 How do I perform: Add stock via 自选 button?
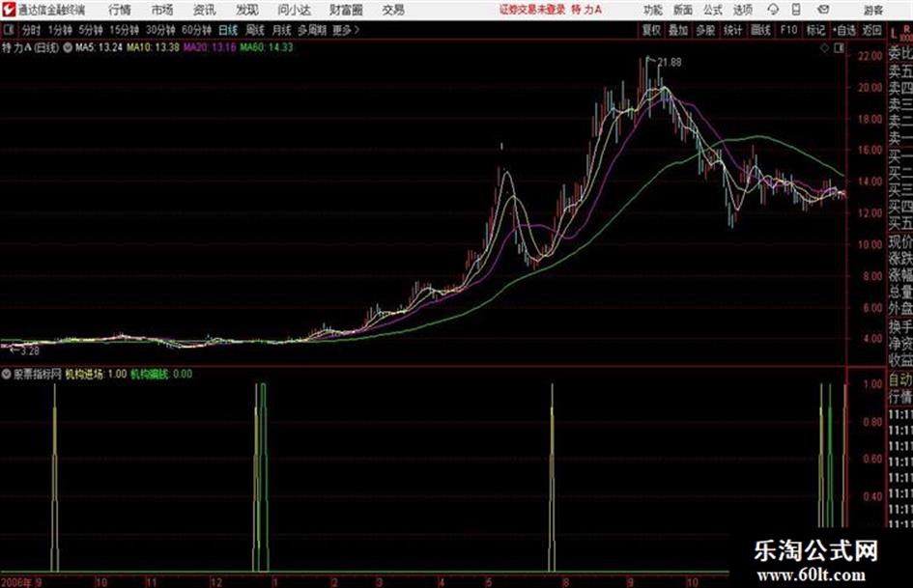pyautogui.click(x=844, y=30)
